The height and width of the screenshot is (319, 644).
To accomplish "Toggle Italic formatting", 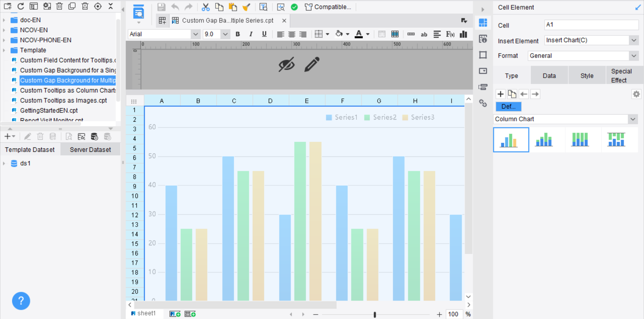I will pos(251,34).
